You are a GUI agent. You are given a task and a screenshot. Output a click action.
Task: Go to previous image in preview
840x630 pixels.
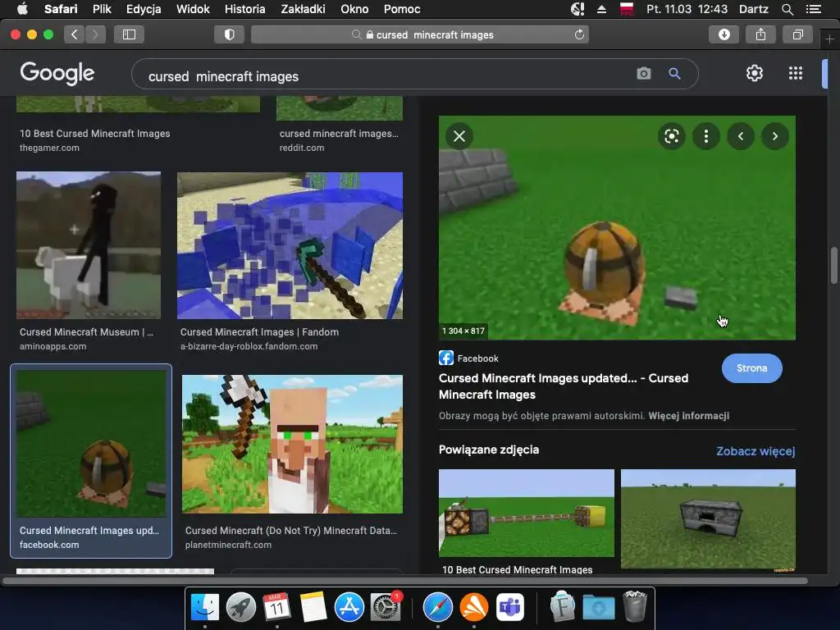[741, 136]
